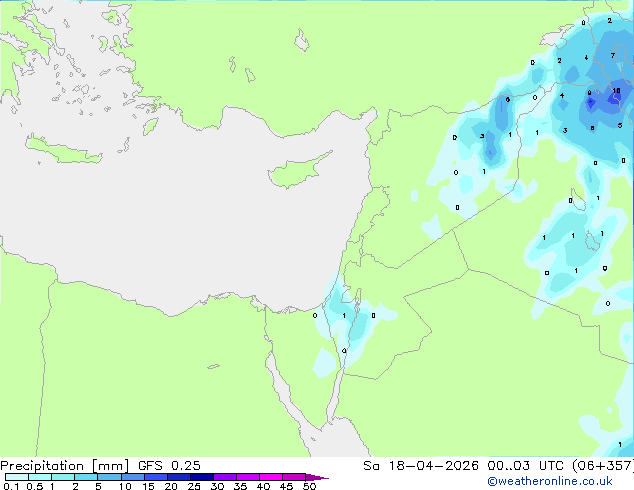634x490 pixels.
Task: Click the 45–50 mm legend swatch
Action: coord(294,477)
